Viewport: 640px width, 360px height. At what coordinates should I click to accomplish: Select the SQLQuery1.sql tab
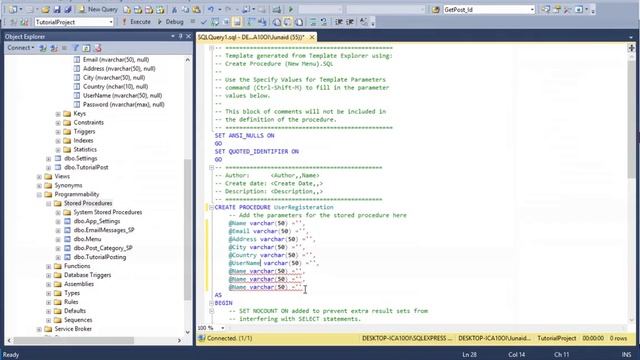pyautogui.click(x=251, y=37)
